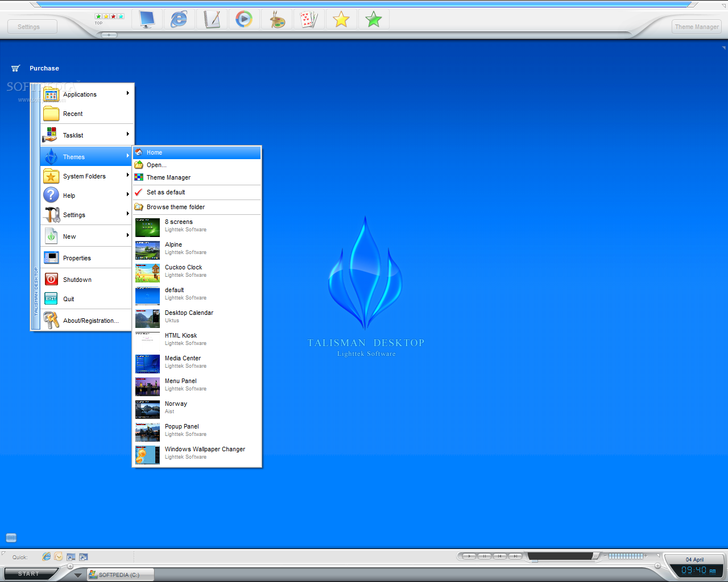Select the Cuckoo Clock theme thumbnail
728x582 pixels.
tap(147, 273)
